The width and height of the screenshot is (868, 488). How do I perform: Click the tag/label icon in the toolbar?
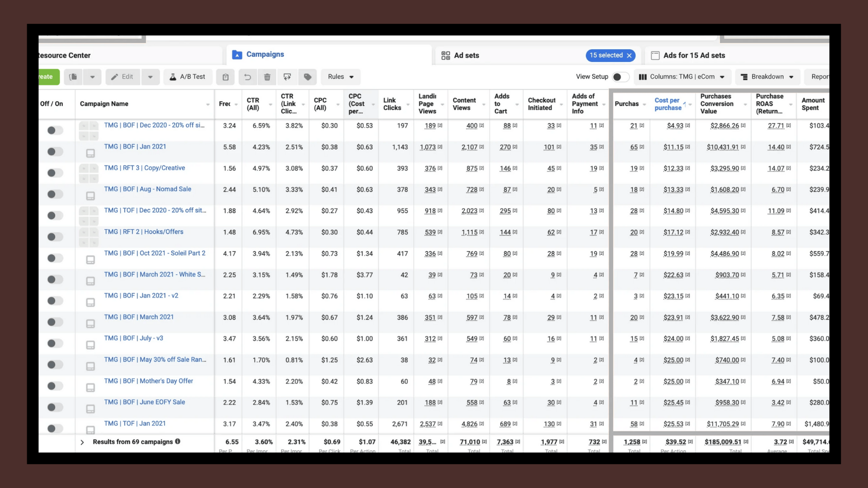pos(307,77)
